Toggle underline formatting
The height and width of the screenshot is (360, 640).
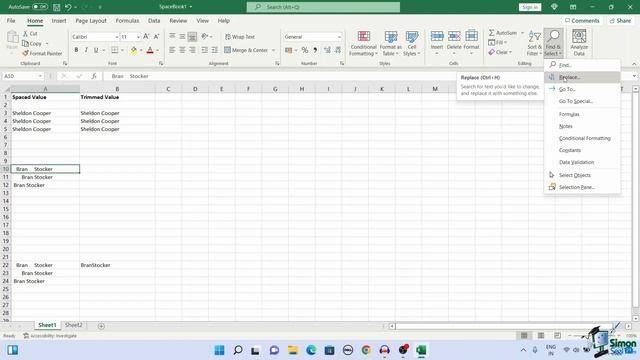[x=96, y=50]
